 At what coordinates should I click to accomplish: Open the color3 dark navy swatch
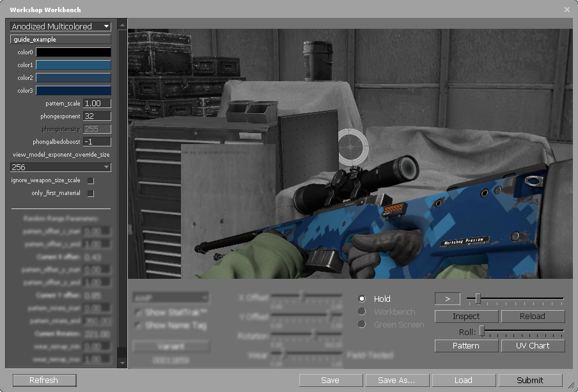(x=74, y=91)
